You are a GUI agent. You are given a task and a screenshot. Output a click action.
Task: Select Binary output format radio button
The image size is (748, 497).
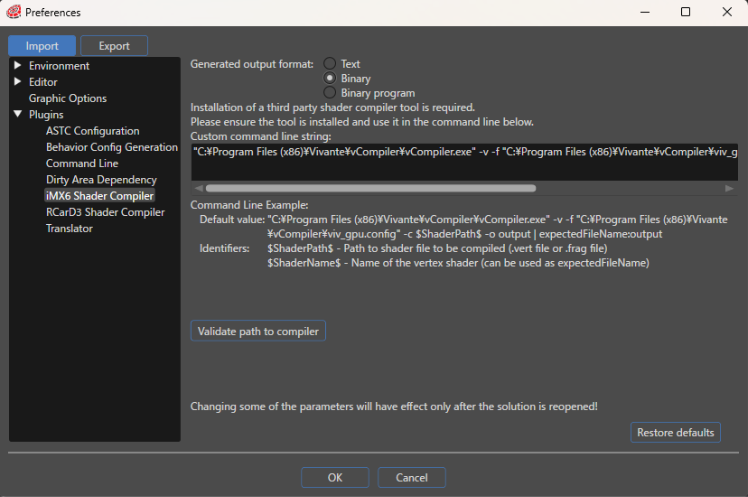(x=329, y=78)
